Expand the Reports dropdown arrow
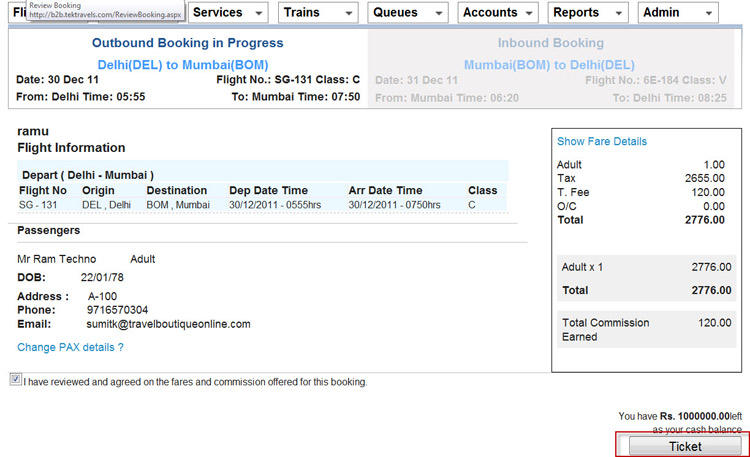Image resolution: width=750 pixels, height=457 pixels. [x=619, y=14]
